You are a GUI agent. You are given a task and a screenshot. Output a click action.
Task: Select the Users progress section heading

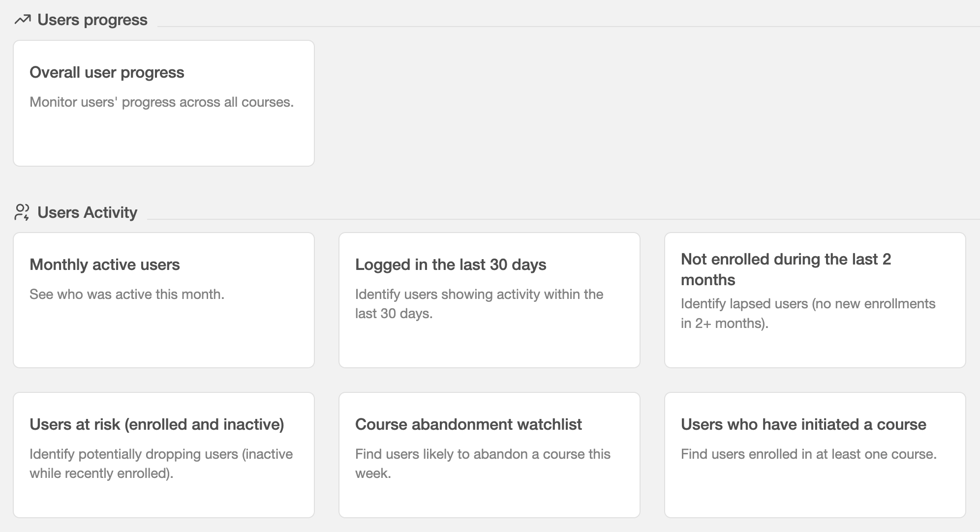coord(92,20)
